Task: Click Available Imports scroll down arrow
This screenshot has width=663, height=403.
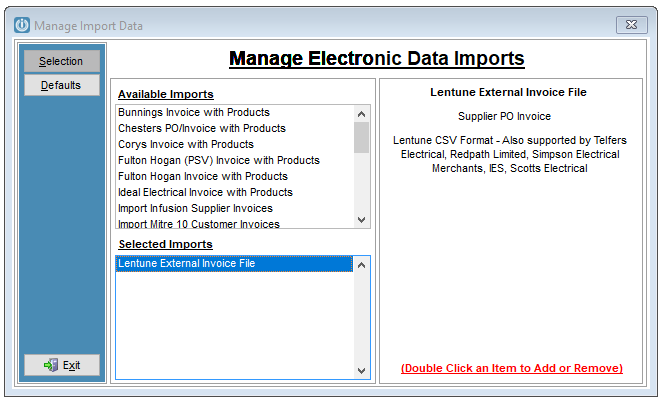Action: pyautogui.click(x=362, y=220)
